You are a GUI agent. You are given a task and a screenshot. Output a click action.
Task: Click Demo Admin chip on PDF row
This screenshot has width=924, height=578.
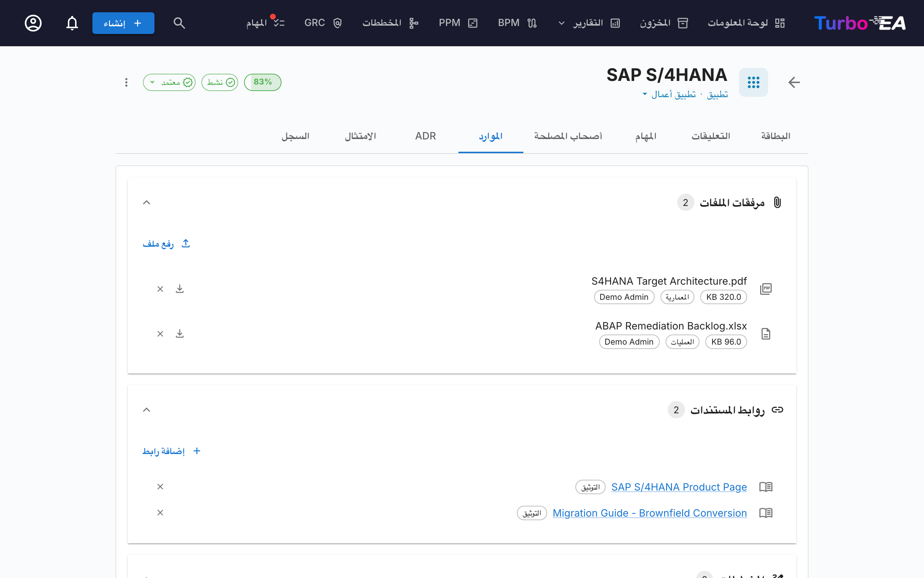624,297
